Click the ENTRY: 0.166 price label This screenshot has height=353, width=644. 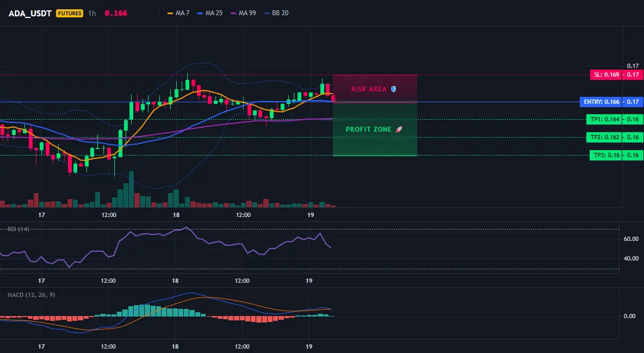[x=601, y=102]
